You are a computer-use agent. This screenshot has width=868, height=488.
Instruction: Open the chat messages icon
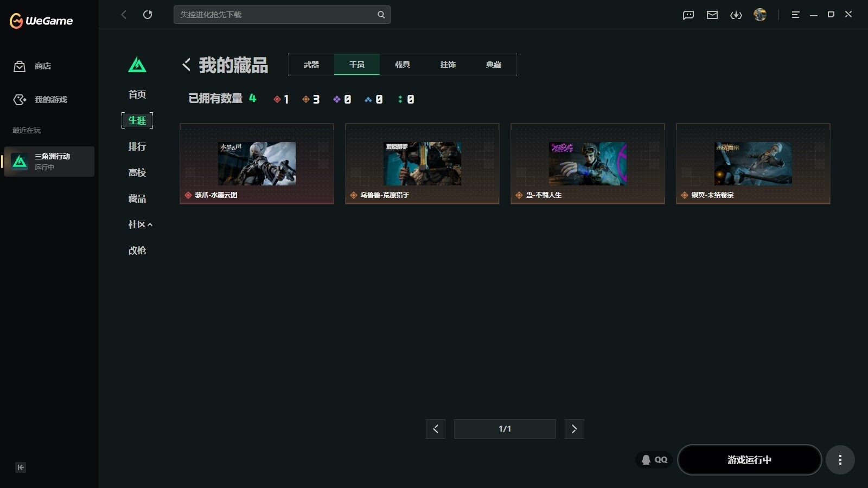pyautogui.click(x=688, y=15)
